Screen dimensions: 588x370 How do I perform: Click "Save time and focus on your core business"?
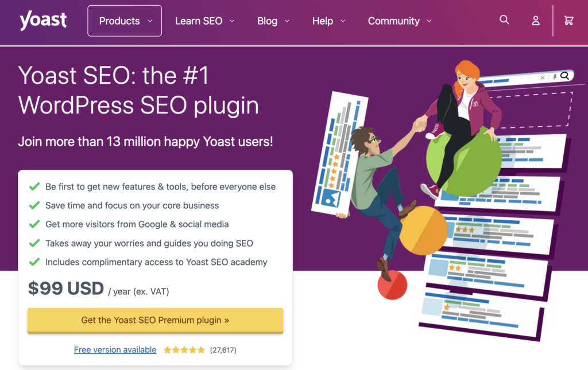tap(132, 205)
